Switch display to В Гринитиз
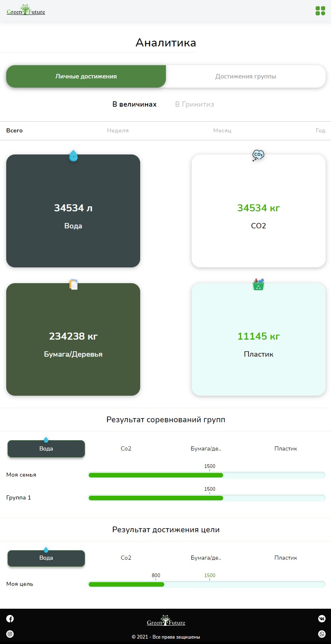The width and height of the screenshot is (331, 644). [195, 104]
